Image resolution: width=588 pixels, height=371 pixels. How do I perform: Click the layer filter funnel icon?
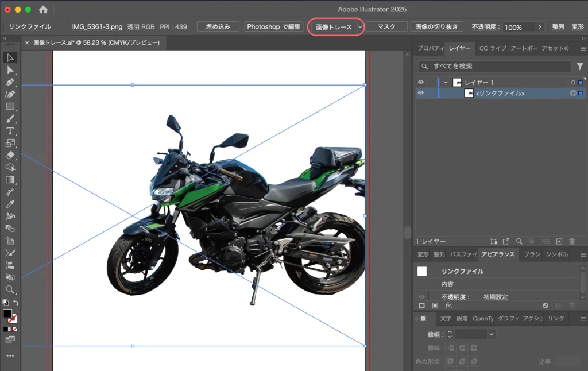coord(580,67)
